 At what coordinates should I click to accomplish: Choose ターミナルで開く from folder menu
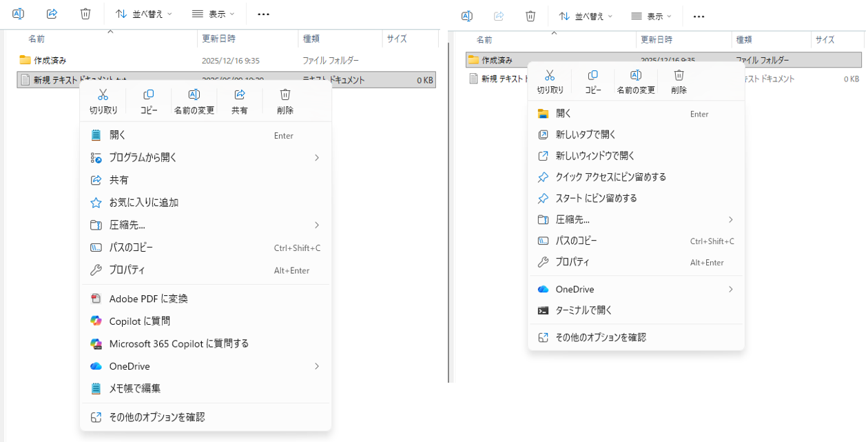636,310
